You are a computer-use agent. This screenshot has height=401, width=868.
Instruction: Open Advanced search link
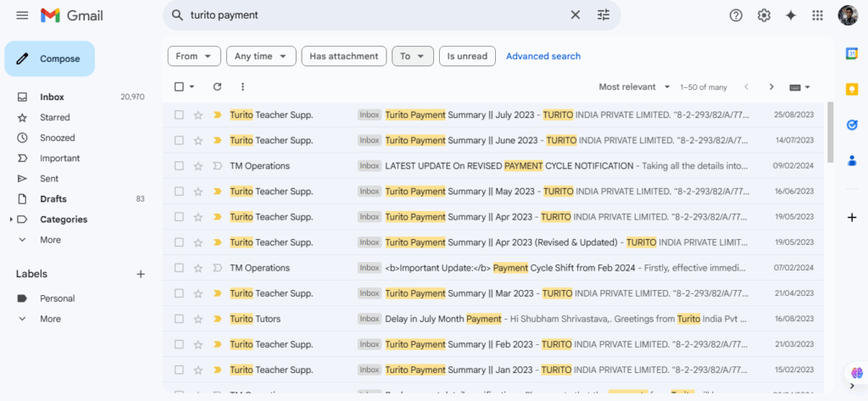coord(543,56)
